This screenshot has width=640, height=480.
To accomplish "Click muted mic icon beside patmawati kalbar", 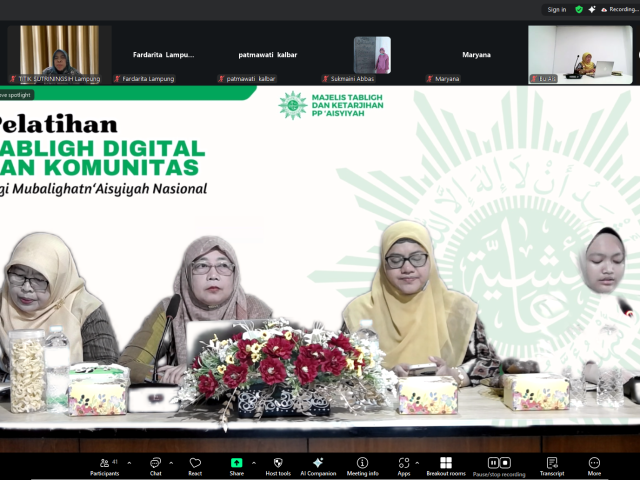I will pyautogui.click(x=222, y=79).
